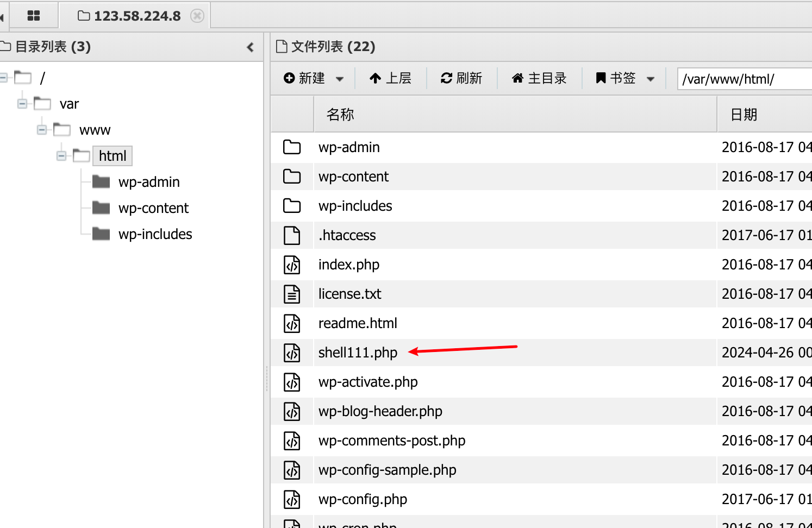Viewport: 812px width, 528px height.
Task: Collapse the var folder tree node
Action: pos(22,104)
